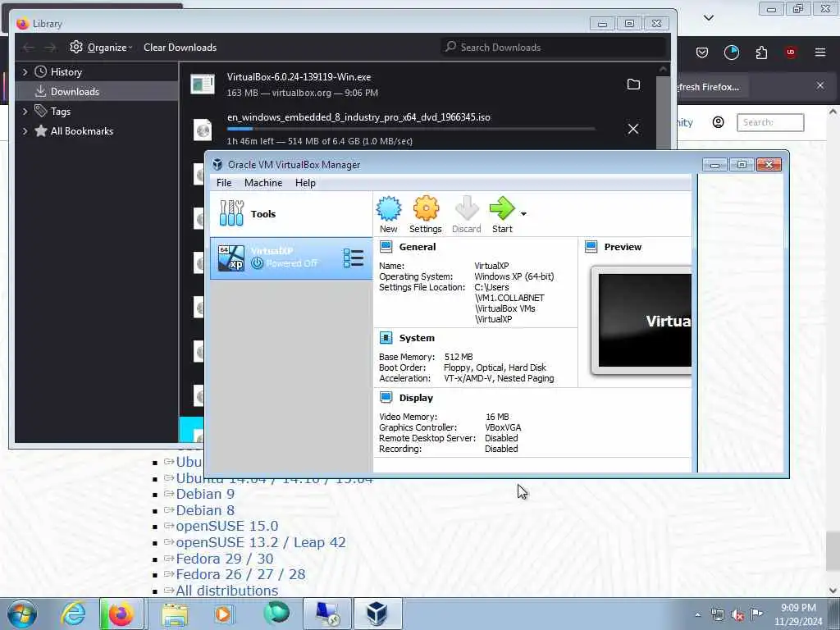Show VirtualBox installer in folder
Screen dimensions: 840x630
pos(633,84)
